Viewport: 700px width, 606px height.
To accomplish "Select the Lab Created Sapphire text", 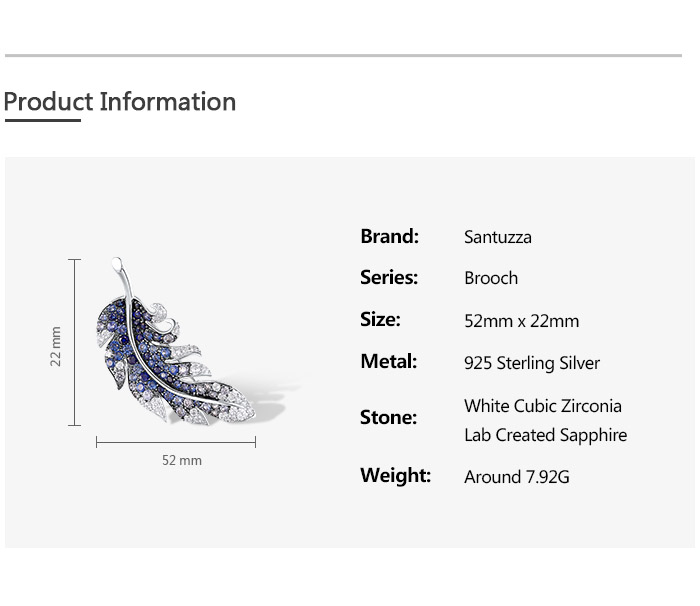I will pos(545,435).
